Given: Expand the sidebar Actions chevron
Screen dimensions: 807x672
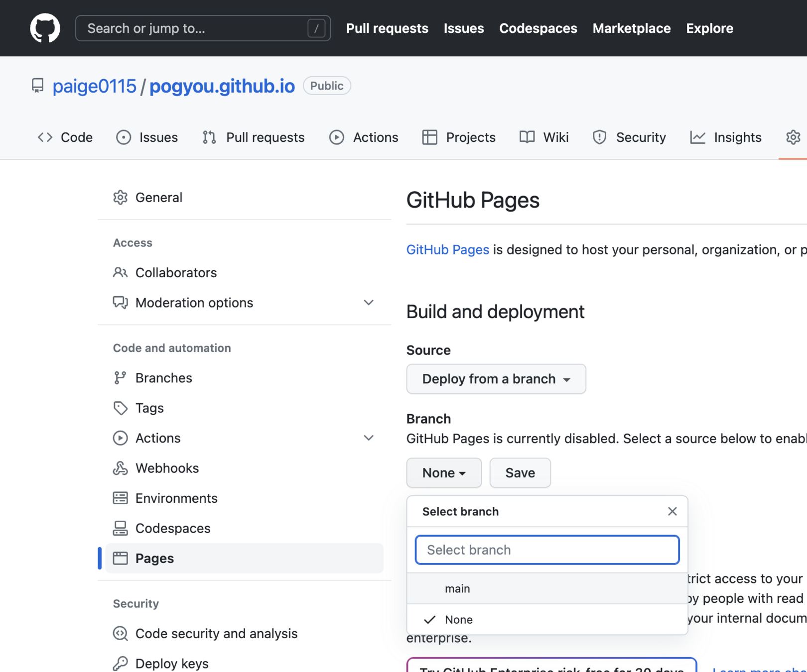Looking at the screenshot, I should [x=369, y=438].
